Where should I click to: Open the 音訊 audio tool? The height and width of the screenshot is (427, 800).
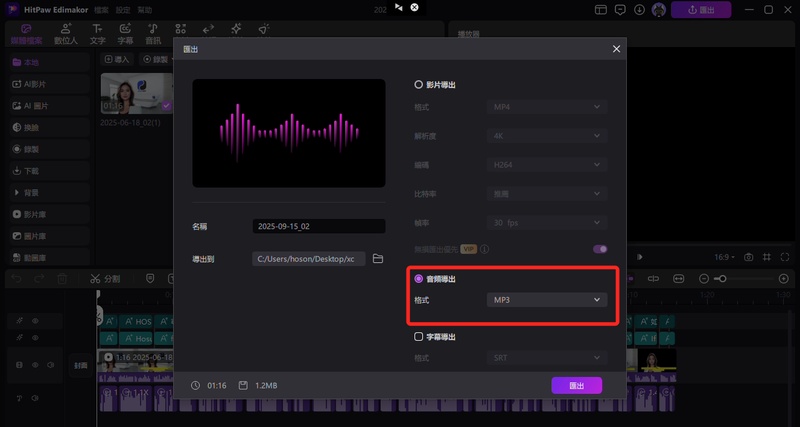(x=152, y=34)
